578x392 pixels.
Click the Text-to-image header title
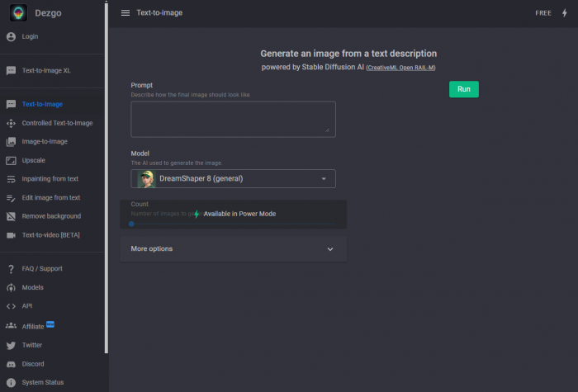[159, 13]
